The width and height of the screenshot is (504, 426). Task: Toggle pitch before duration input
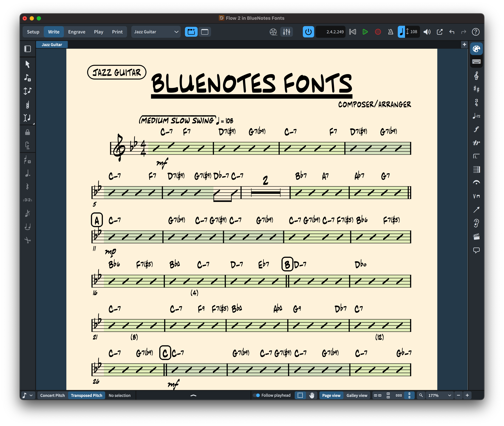point(28,91)
